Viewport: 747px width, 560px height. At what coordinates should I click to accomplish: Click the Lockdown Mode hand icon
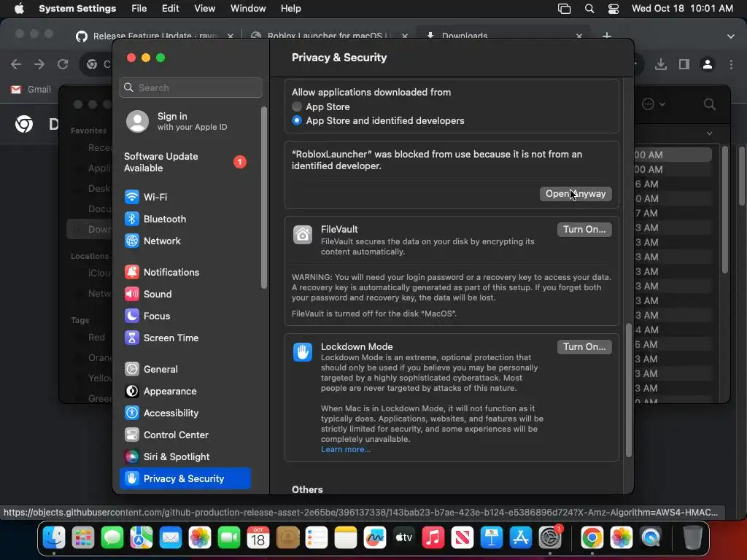tap(303, 352)
